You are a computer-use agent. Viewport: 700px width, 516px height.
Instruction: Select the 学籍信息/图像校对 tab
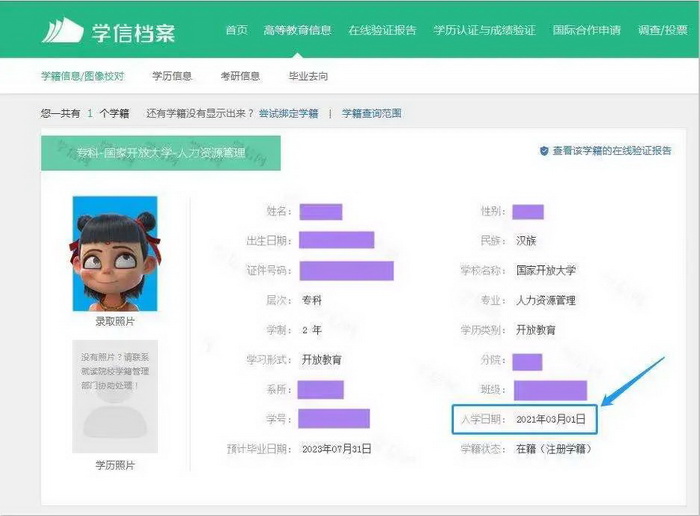(83, 76)
